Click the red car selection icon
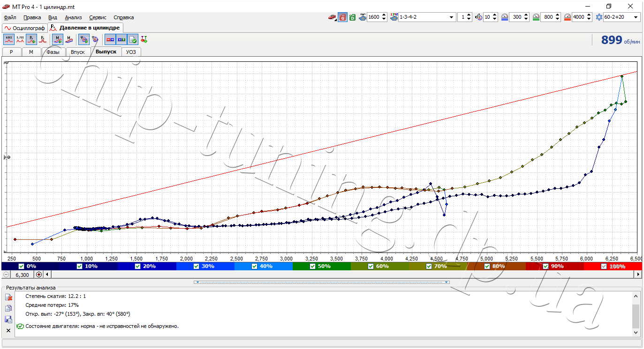This screenshot has height=349, width=644. [x=332, y=17]
